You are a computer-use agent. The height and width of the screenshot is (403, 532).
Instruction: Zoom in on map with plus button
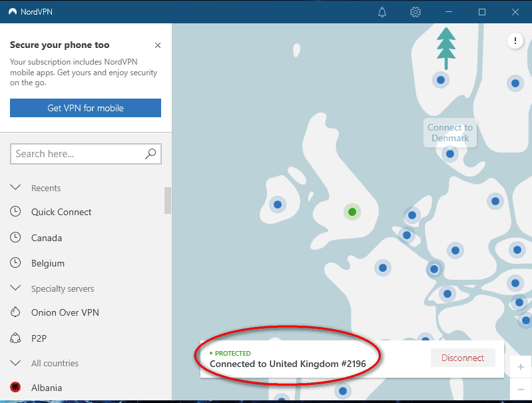click(x=521, y=367)
